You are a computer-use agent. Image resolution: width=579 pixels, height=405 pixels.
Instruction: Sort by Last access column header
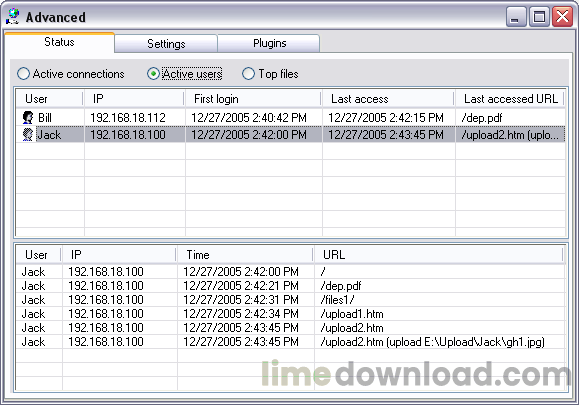click(x=388, y=99)
